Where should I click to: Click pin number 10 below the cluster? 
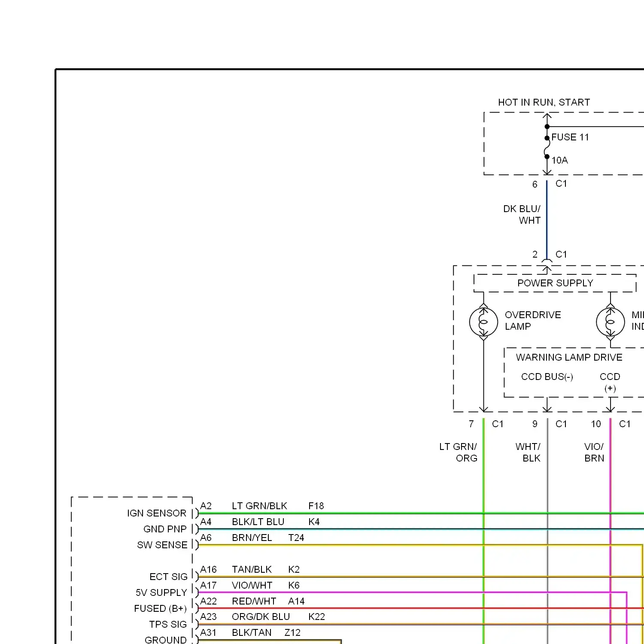(596, 424)
